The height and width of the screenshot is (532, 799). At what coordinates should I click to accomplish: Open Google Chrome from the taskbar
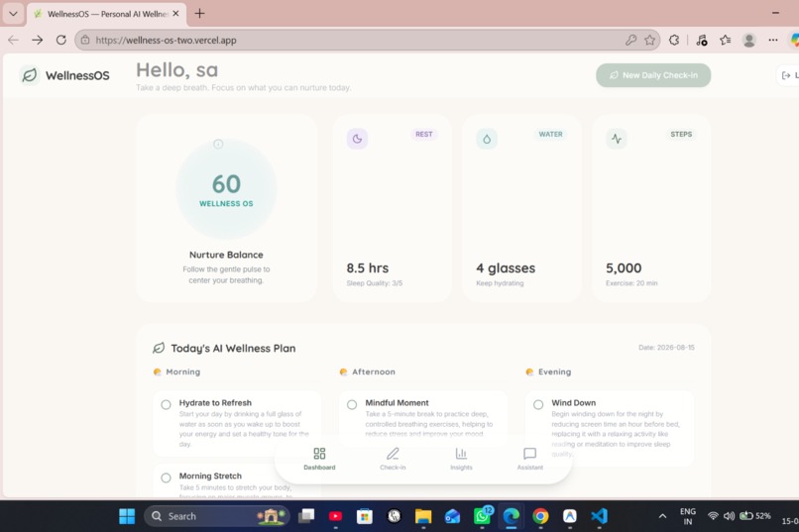(x=540, y=516)
